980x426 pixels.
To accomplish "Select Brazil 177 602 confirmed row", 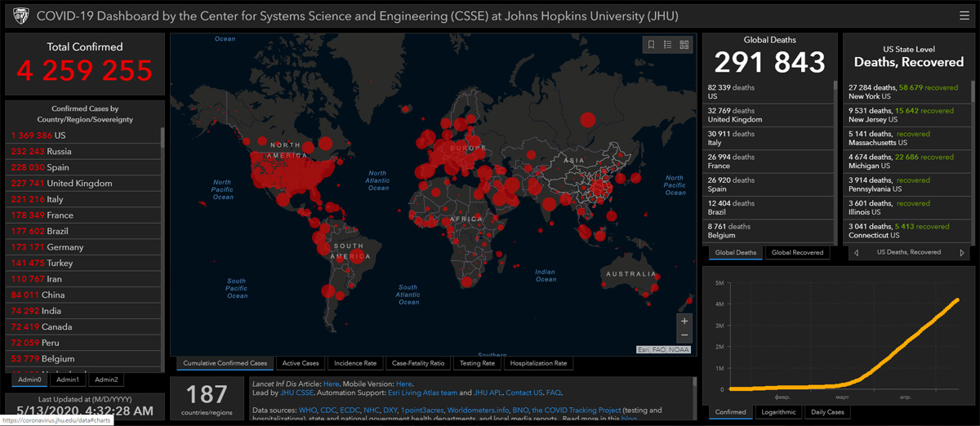I will pos(84,231).
